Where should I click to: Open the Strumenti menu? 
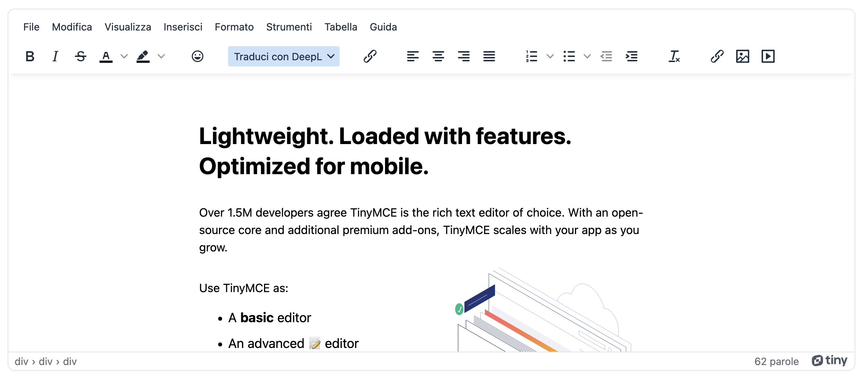[x=289, y=27]
